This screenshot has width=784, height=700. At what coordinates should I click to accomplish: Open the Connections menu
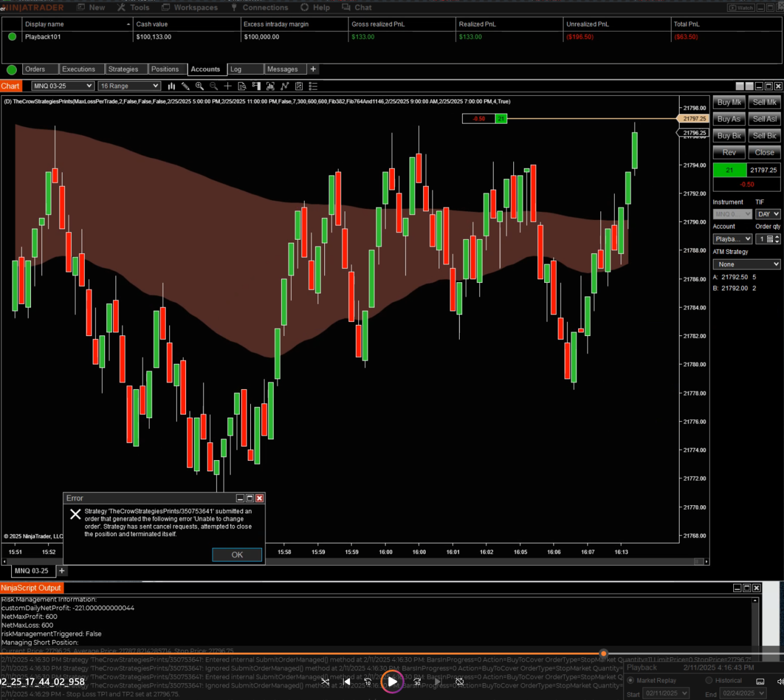[x=260, y=8]
